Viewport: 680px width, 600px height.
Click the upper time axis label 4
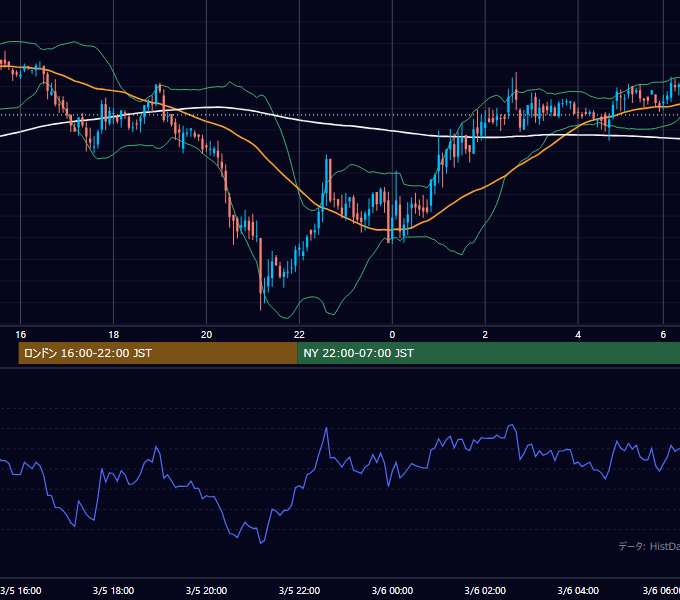tap(578, 335)
